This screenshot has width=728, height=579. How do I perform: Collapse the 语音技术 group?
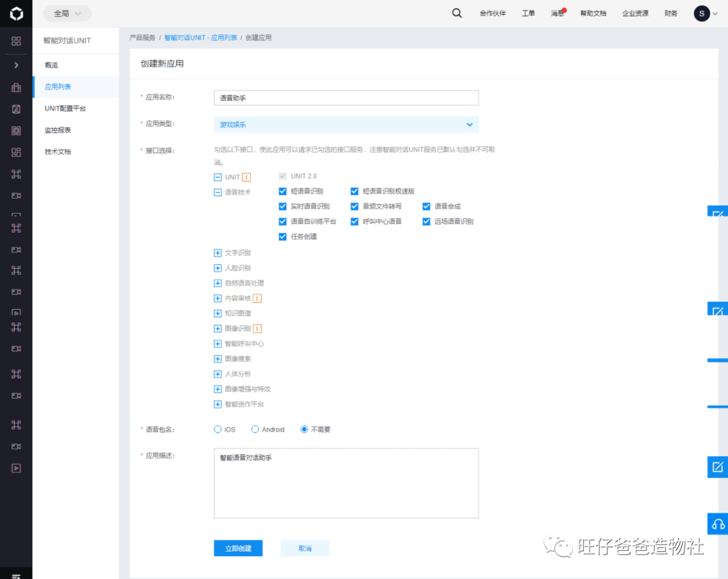[x=217, y=192]
